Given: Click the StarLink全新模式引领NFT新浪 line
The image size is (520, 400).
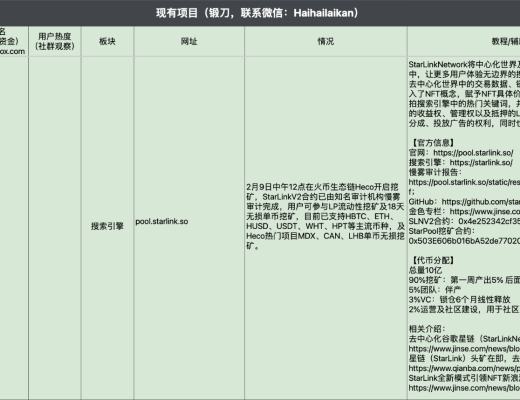Looking at the screenshot, I should tap(464, 378).
